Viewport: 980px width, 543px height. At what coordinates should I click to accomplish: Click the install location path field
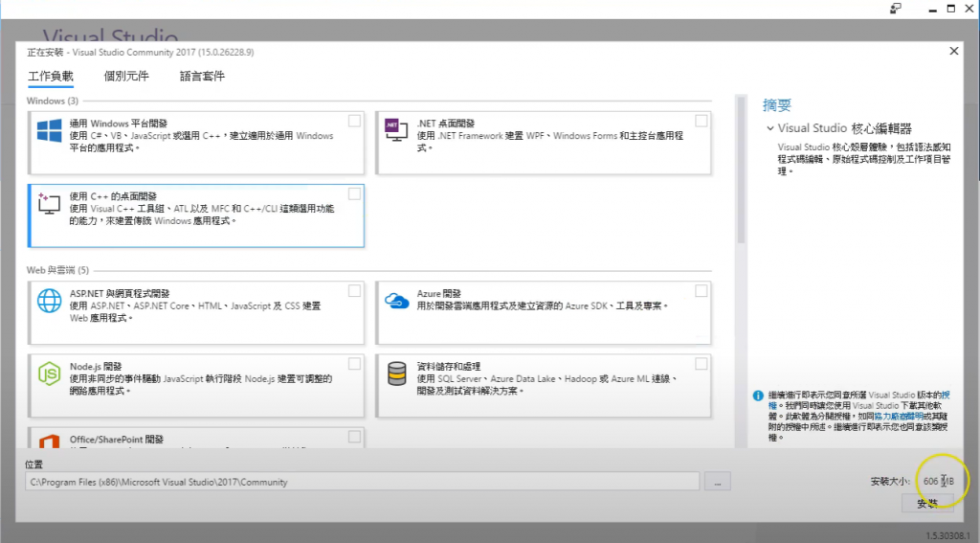click(362, 482)
